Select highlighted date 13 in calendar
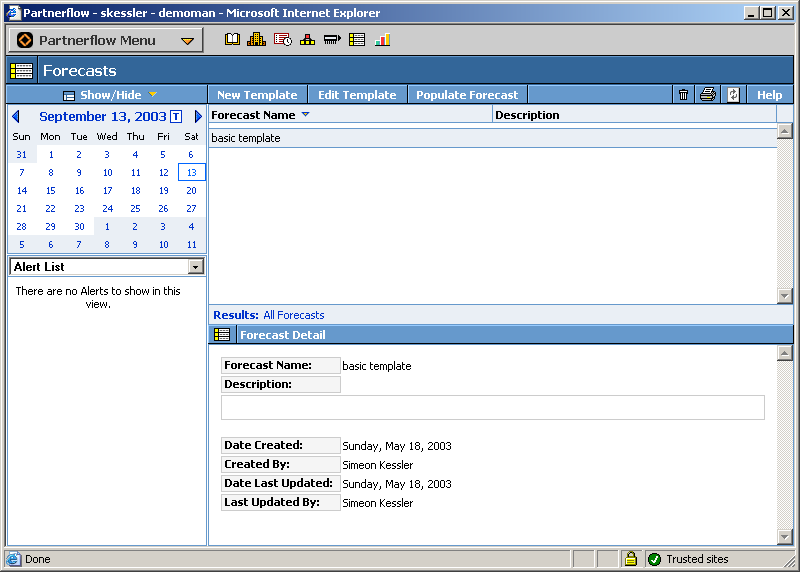This screenshot has width=800, height=572. tap(191, 172)
